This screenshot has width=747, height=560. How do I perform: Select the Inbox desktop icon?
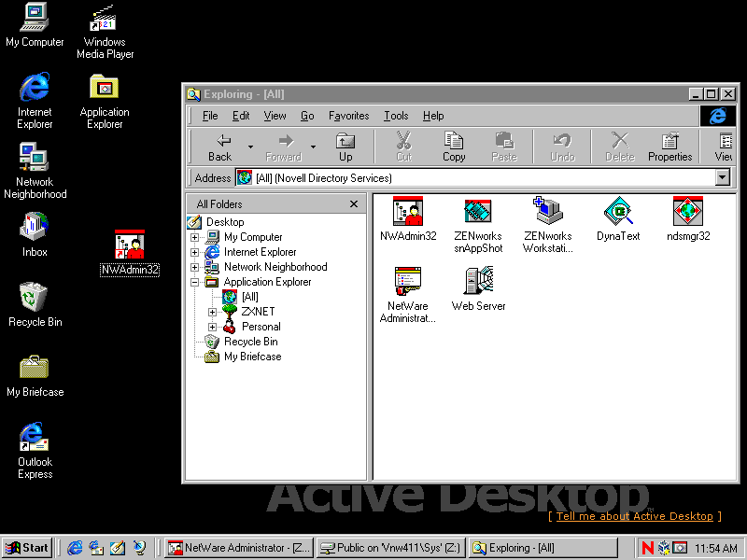35,235
